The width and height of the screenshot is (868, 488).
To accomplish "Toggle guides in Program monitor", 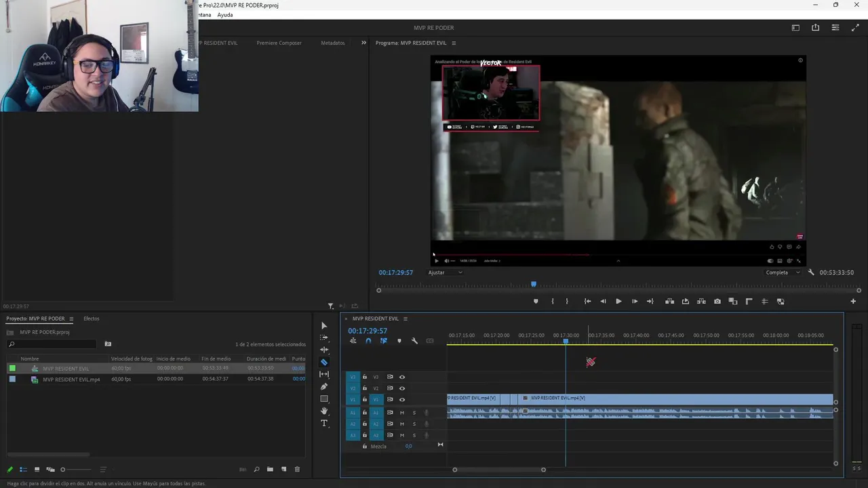I will pos(765,302).
